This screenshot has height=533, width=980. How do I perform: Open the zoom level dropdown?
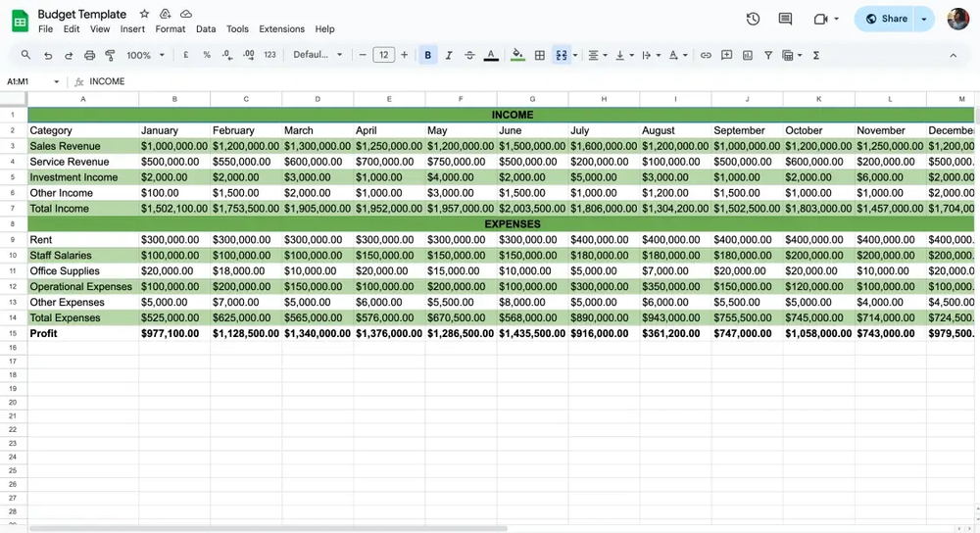pos(145,56)
